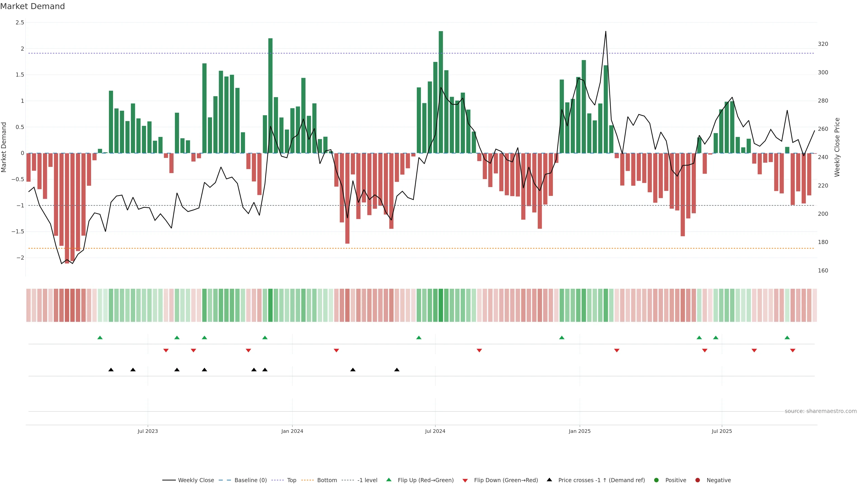Click darkest green heat strip cell
Image resolution: width=868 pixels, height=488 pixels.
coord(441,305)
